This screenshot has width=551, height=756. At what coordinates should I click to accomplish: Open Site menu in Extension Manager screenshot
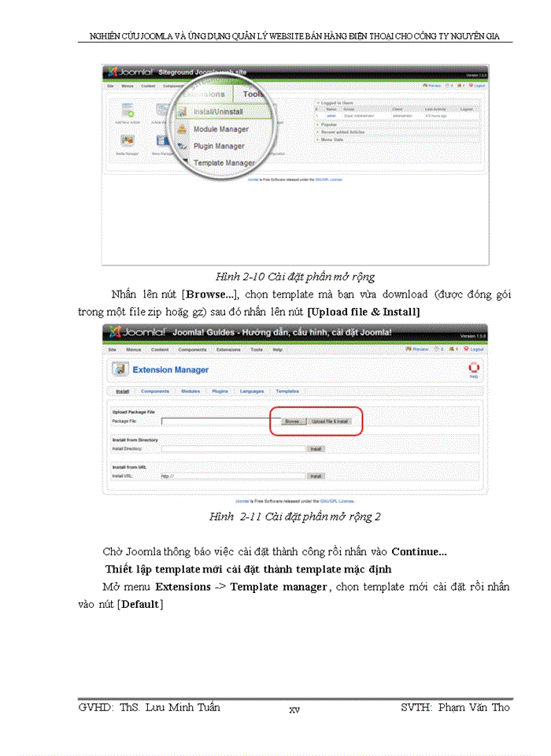(x=112, y=350)
